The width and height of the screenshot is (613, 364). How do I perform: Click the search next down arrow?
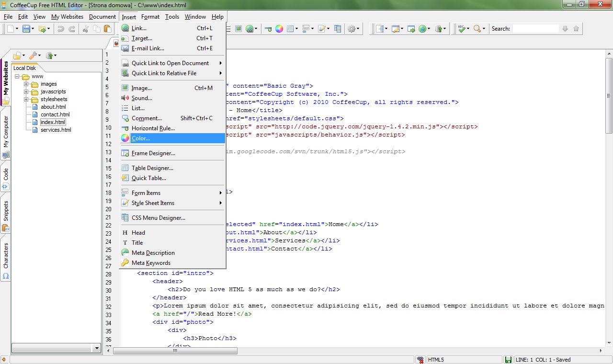565,29
